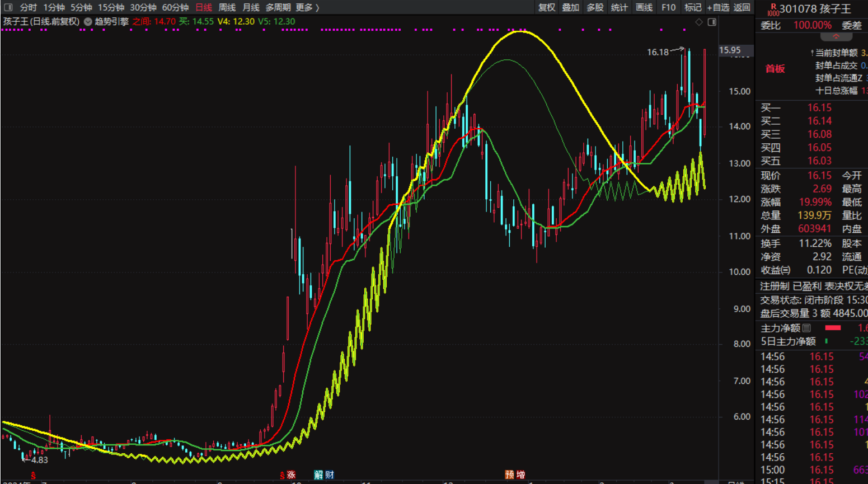
Task: Open the 解 event marker on timeline
Action: pos(318,474)
